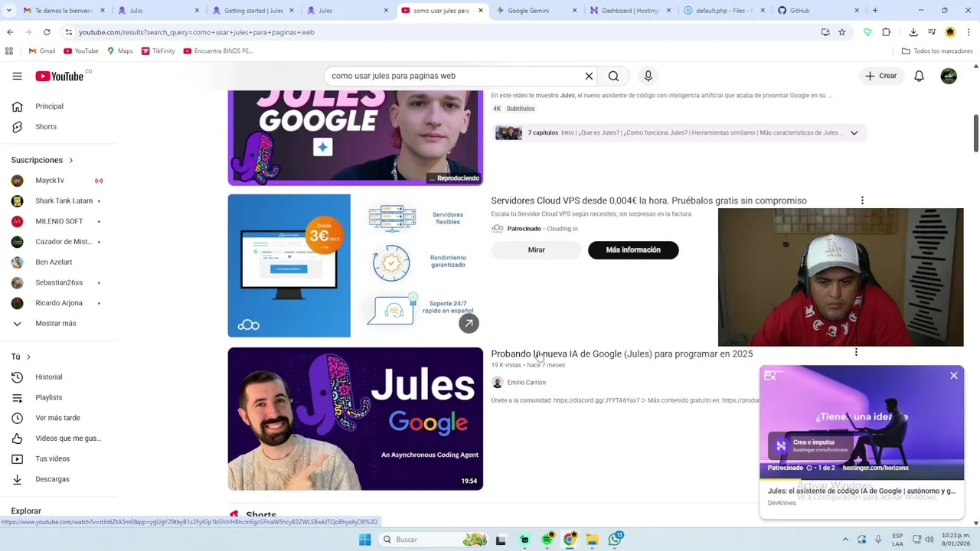Open the Clouding.io ad thumbnail
The height and width of the screenshot is (551, 980).
(355, 266)
